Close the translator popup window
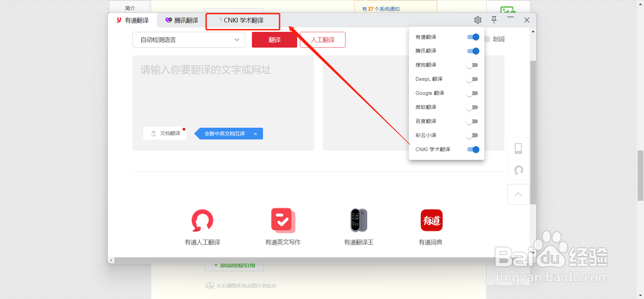This screenshot has width=644, height=299. coord(527,20)
